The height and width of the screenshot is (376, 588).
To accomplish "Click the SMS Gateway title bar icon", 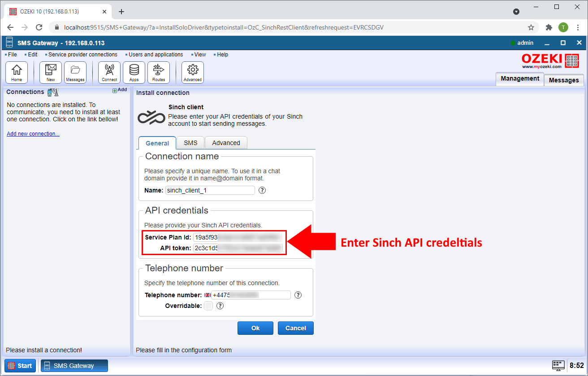I will pyautogui.click(x=9, y=43).
